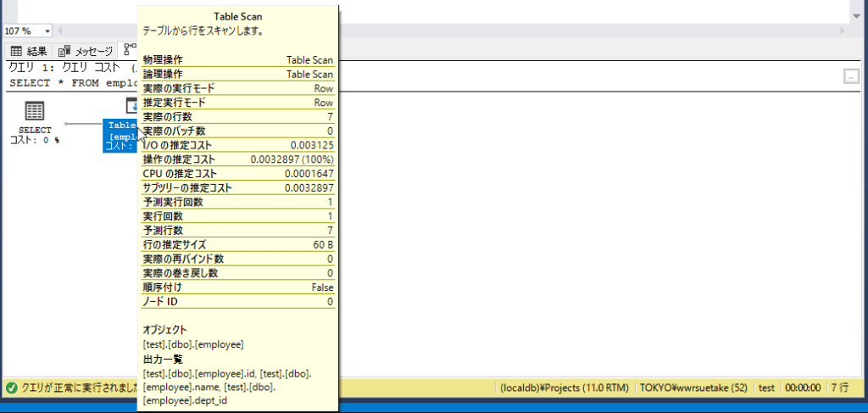Viewport: 868px width, 413px height.
Task: Click the '00:00:00' elapsed time status entry
Action: click(802, 388)
